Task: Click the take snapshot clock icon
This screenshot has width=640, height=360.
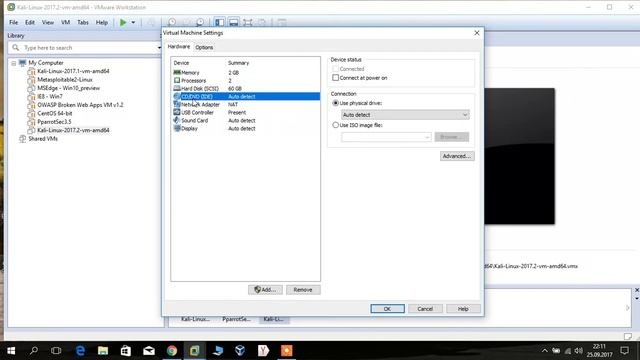Action: (x=172, y=22)
